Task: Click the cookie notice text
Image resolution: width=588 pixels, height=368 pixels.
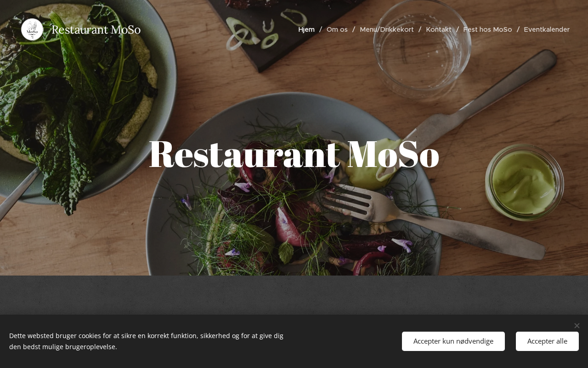Action: (146, 341)
